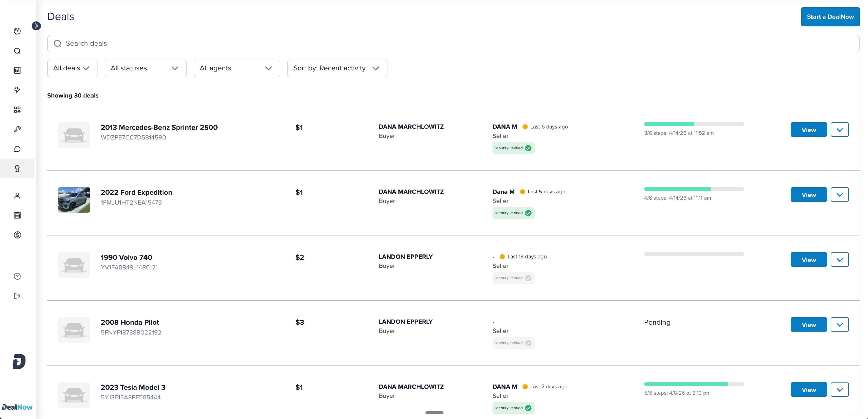Image resolution: width=868 pixels, height=419 pixels.
Task: Click the dollar sign billing icon
Action: tap(17, 235)
